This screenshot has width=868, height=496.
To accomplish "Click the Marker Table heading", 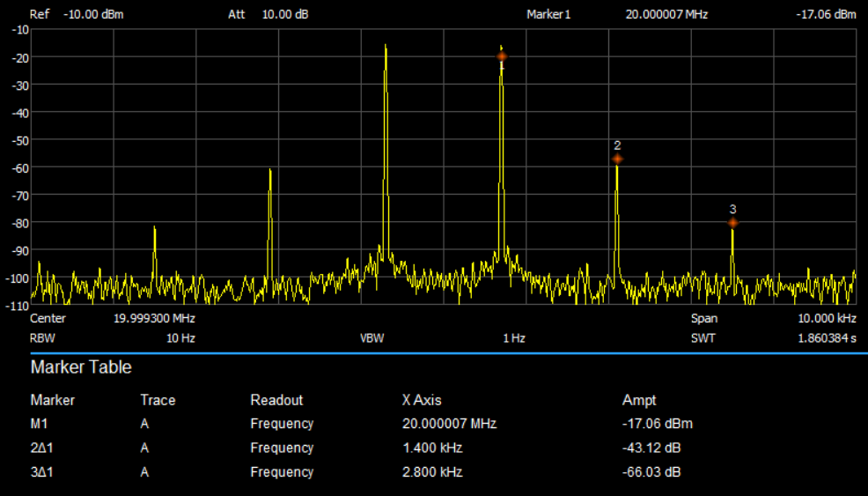I will [81, 366].
